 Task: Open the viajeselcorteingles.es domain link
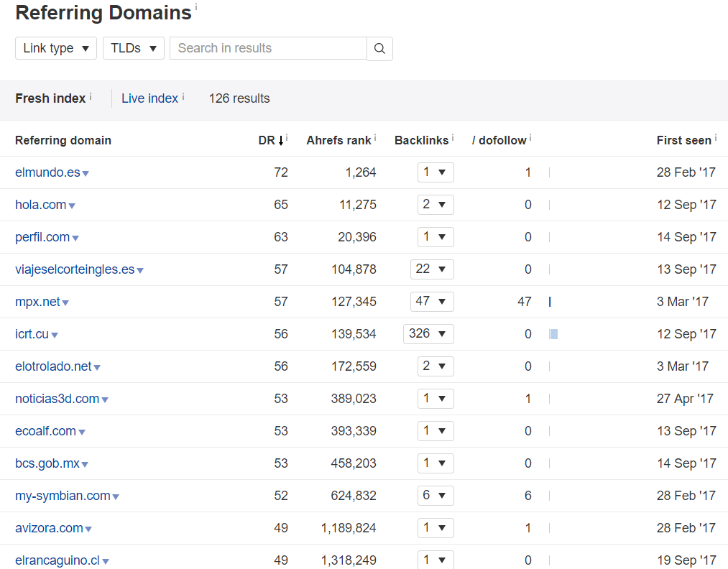(x=75, y=269)
